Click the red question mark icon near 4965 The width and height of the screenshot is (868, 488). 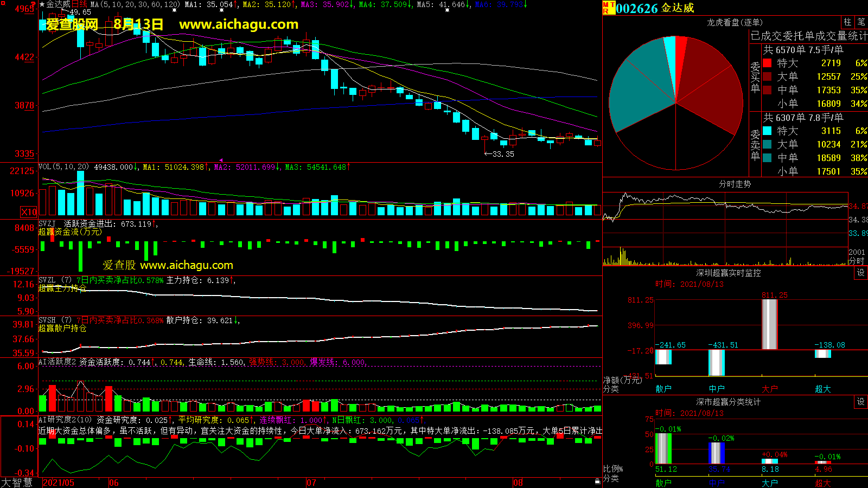click(x=35, y=6)
